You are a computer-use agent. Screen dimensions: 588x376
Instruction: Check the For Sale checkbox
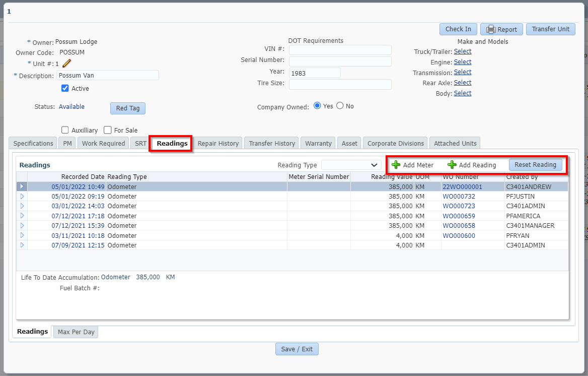point(108,130)
